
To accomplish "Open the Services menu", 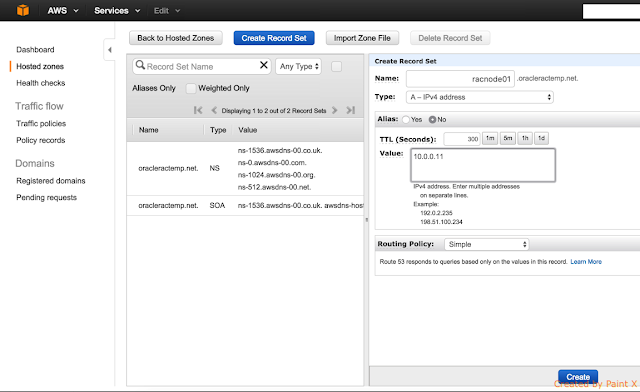I will pos(117,11).
